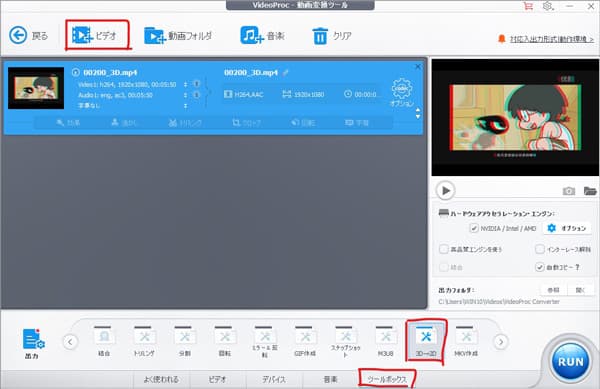Open the supported formats link with bell icon
The image size is (600, 389).
click(x=546, y=39)
